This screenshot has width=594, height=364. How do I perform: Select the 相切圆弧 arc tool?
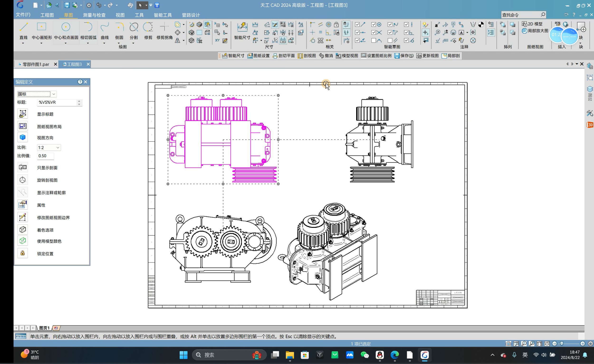pyautogui.click(x=88, y=31)
